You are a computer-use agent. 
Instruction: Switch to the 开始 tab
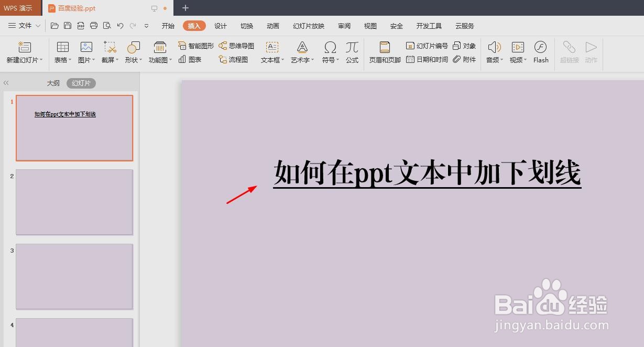coord(168,26)
